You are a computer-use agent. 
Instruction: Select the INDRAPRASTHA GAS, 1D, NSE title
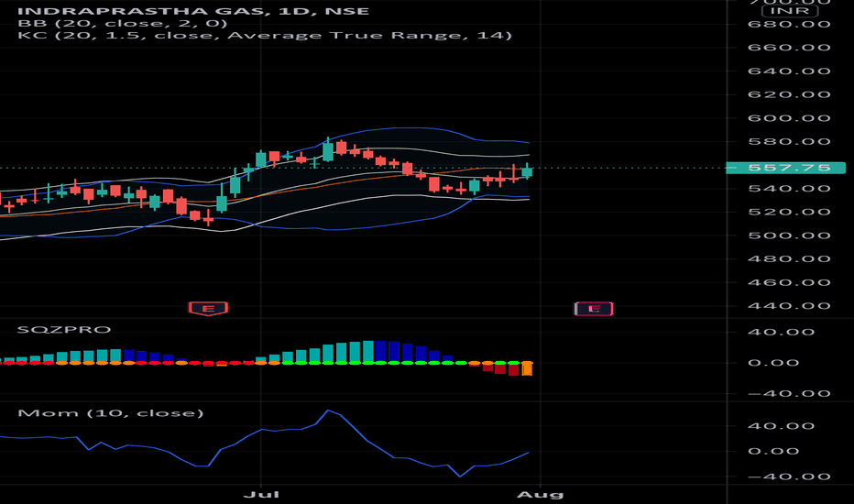193,11
